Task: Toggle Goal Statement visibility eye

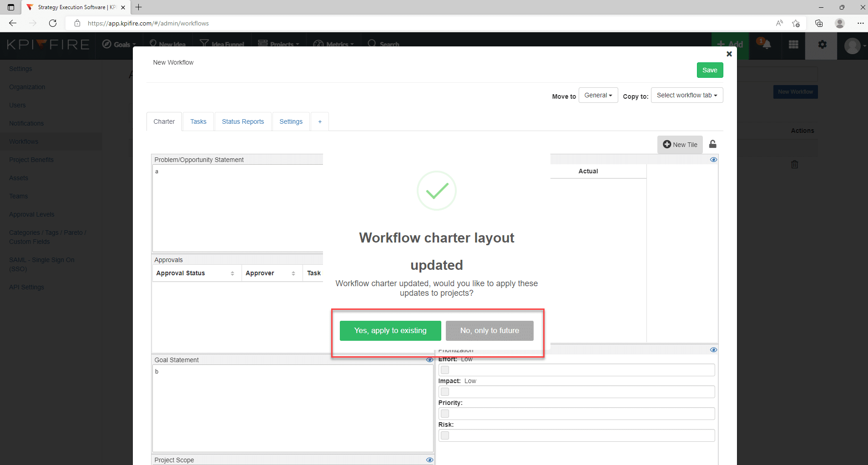Action: point(429,360)
